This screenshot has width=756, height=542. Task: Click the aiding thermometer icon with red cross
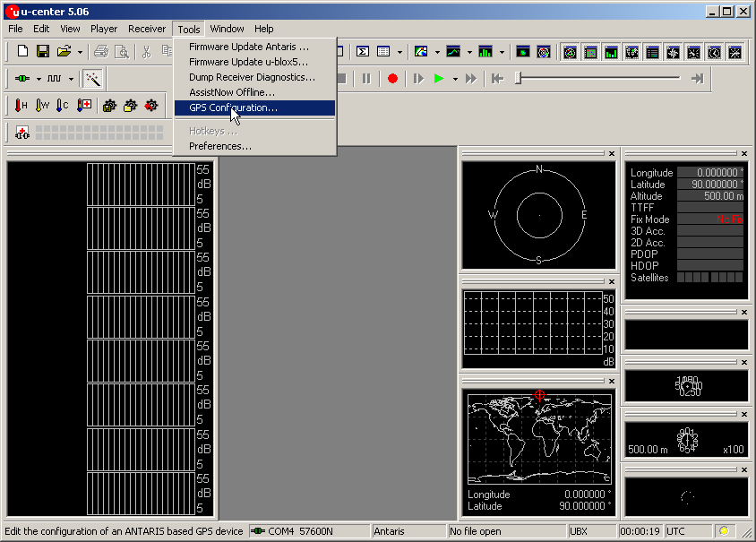click(x=84, y=105)
